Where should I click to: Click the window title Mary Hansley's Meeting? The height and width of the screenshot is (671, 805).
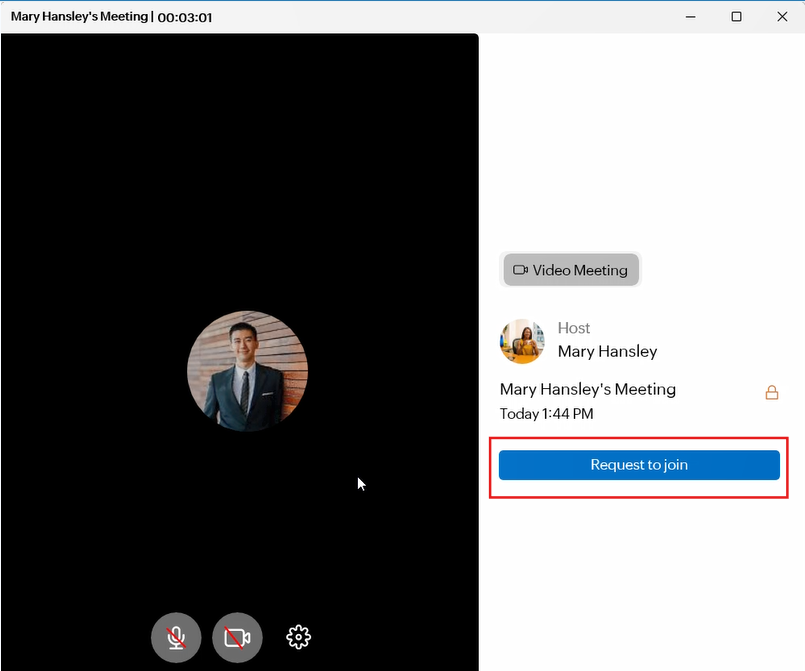(x=79, y=17)
